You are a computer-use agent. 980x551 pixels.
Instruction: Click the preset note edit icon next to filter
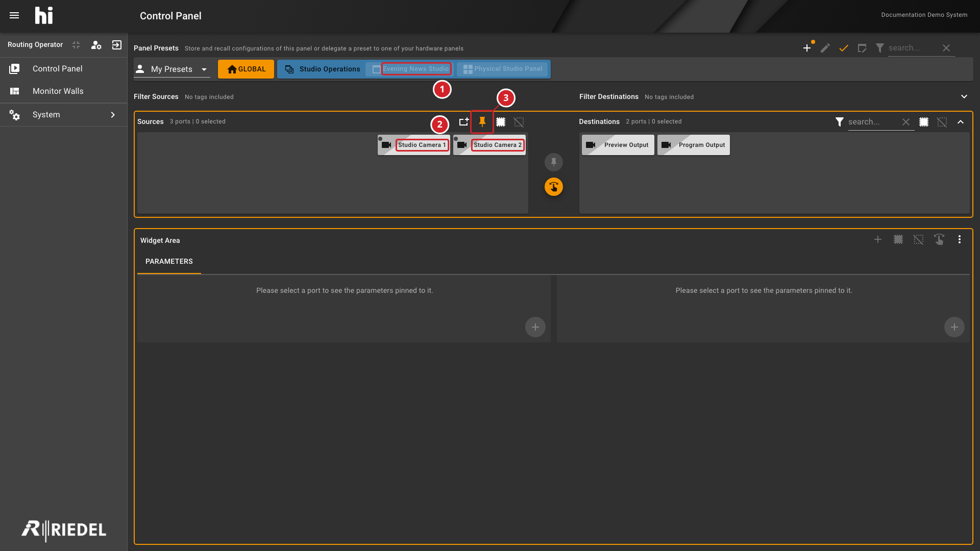[x=862, y=48]
